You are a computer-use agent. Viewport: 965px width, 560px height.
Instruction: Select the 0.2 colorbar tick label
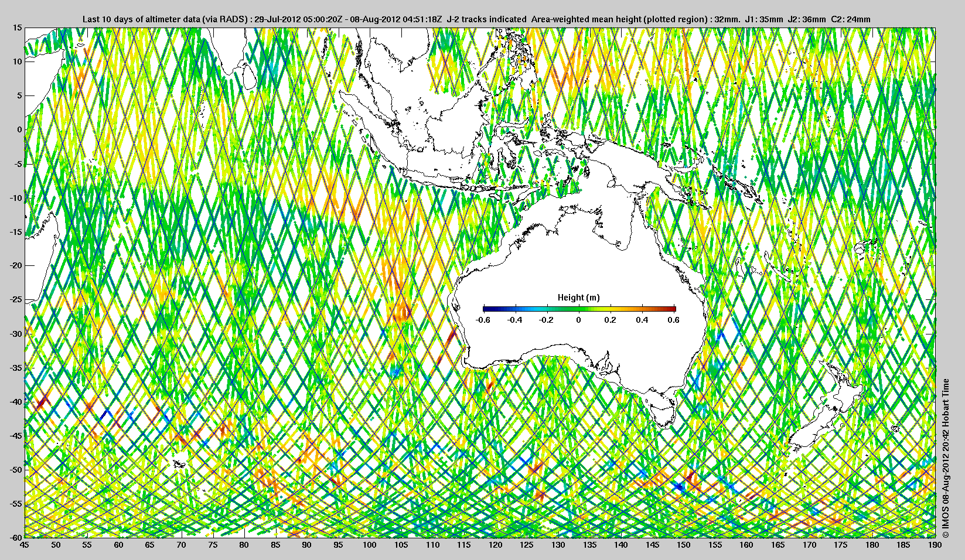pyautogui.click(x=611, y=320)
